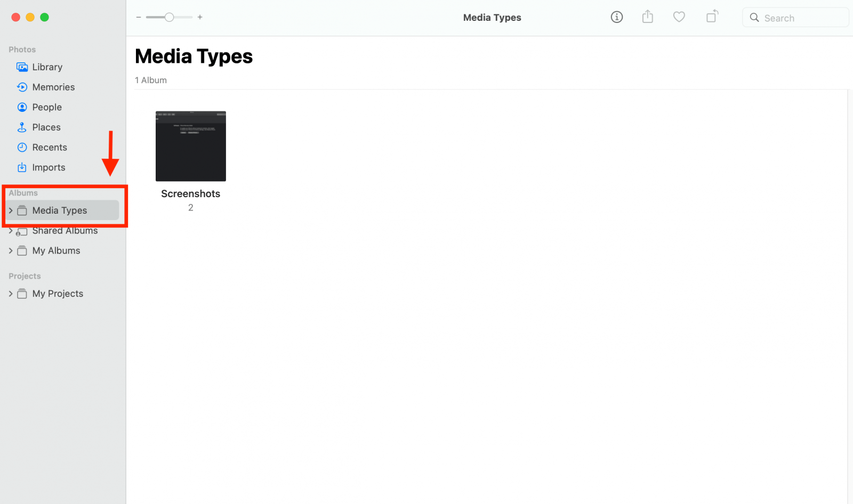The image size is (853, 504).
Task: Open the Share menu icon
Action: pos(647,17)
